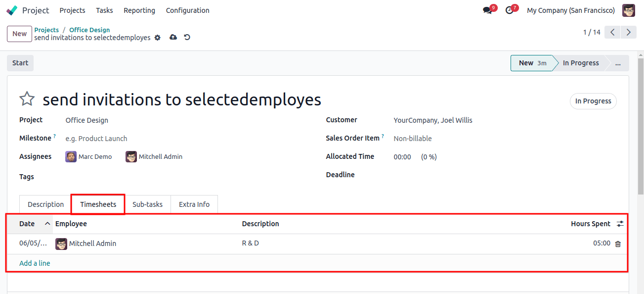Screen dimensions: 644x294
Task: Edit the task title text
Action: click(x=182, y=99)
